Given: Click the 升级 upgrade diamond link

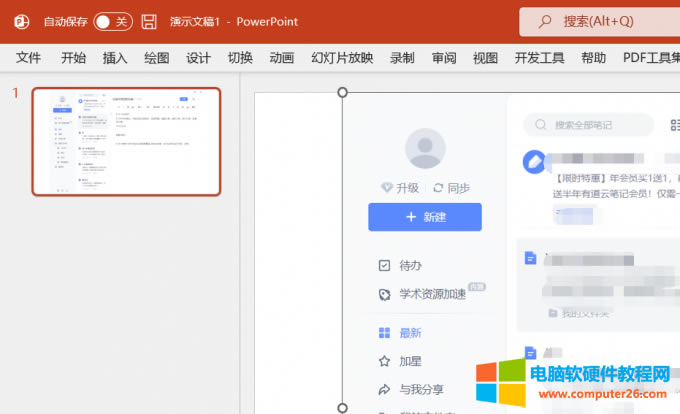Looking at the screenshot, I should 400,188.
